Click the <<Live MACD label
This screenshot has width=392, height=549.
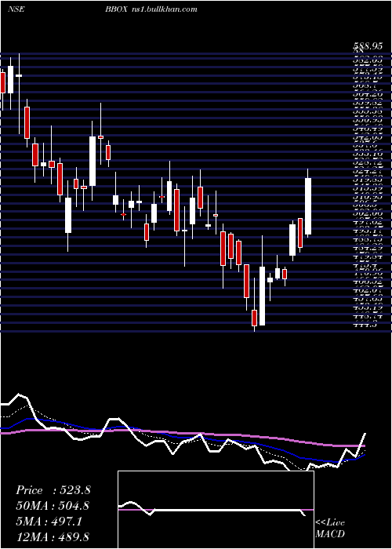pos(330,529)
